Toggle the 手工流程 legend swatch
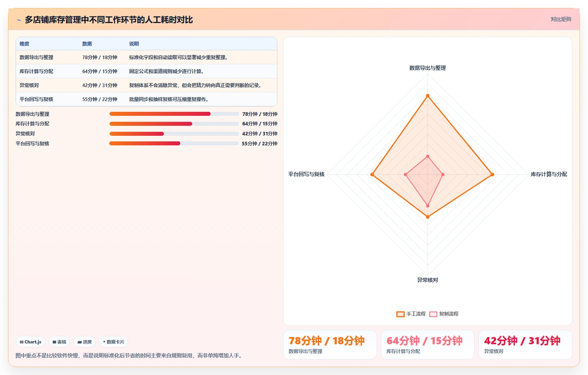Screen dimensions: 588x375 pos(401,314)
